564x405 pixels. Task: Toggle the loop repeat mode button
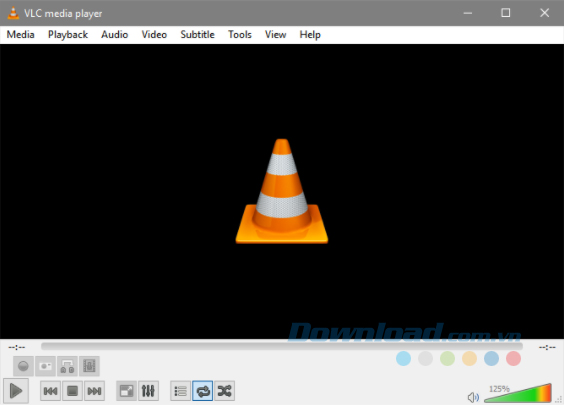[203, 391]
